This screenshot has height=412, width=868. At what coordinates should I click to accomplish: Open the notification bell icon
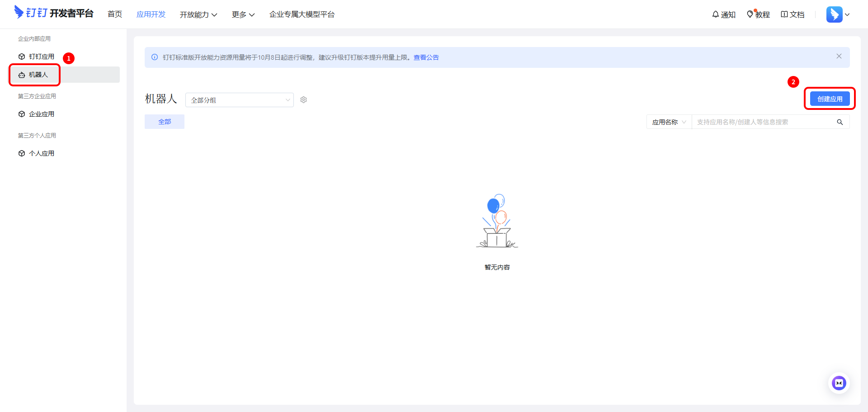click(715, 14)
